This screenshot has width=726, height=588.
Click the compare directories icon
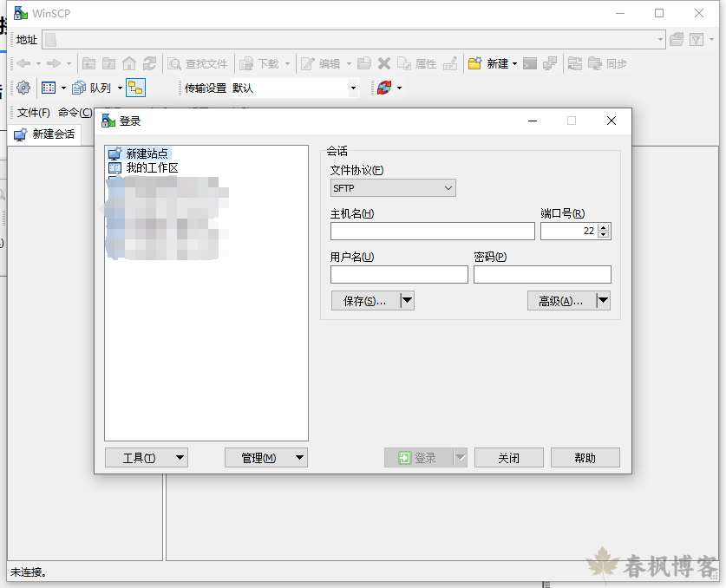click(x=575, y=63)
